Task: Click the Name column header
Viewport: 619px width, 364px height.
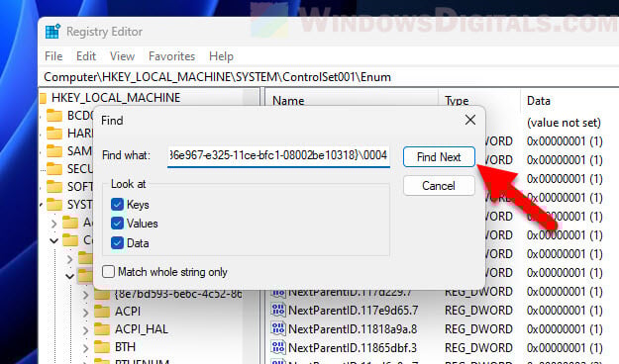Action: [288, 101]
